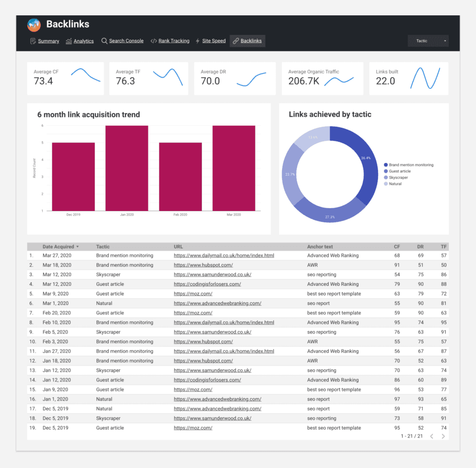Click Natural legend color dot

(386, 184)
